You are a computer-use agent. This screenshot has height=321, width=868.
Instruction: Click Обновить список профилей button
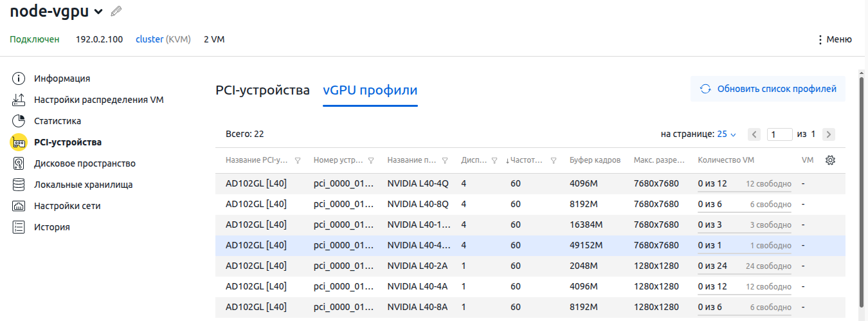pyautogui.click(x=768, y=89)
